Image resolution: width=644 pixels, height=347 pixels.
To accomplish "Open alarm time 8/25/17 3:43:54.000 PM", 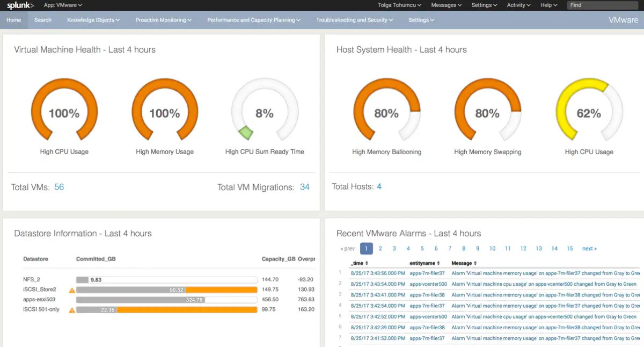I will pyautogui.click(x=378, y=284).
